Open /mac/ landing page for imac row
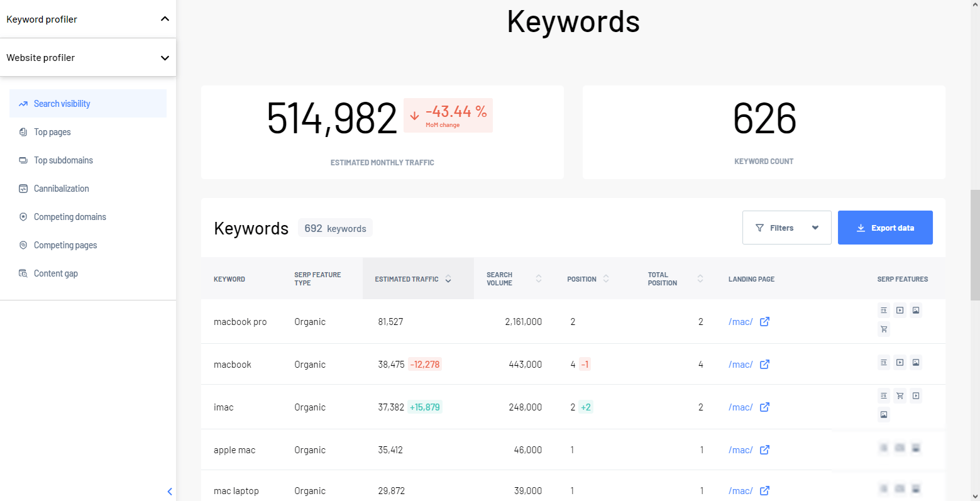The image size is (980, 501). (x=741, y=407)
